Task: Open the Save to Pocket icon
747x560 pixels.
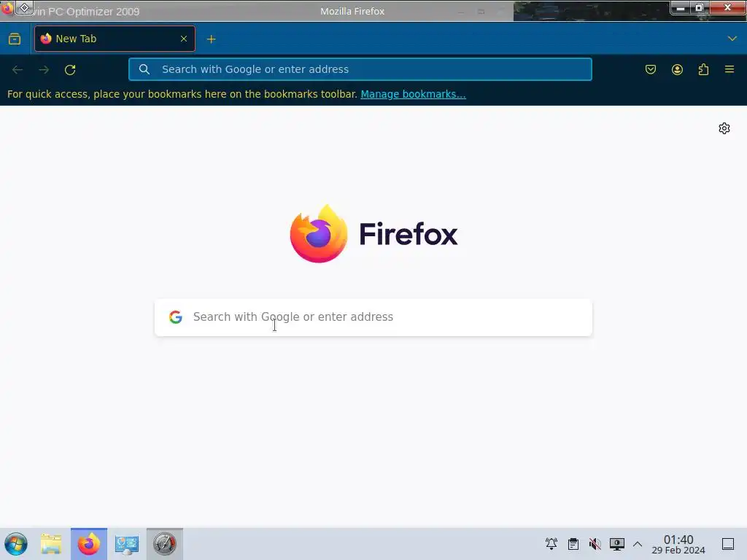Action: tap(651, 69)
